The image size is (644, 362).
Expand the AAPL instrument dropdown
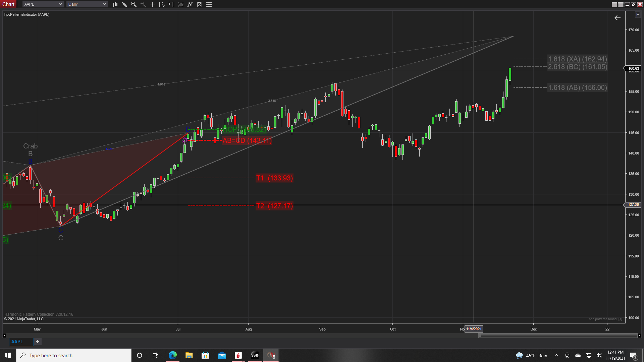[x=60, y=4]
